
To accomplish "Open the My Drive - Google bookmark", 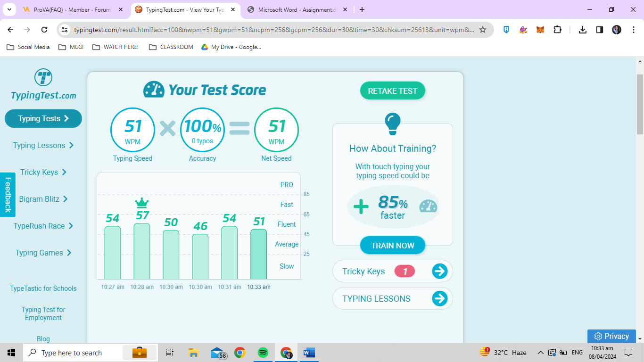I will click(x=231, y=47).
